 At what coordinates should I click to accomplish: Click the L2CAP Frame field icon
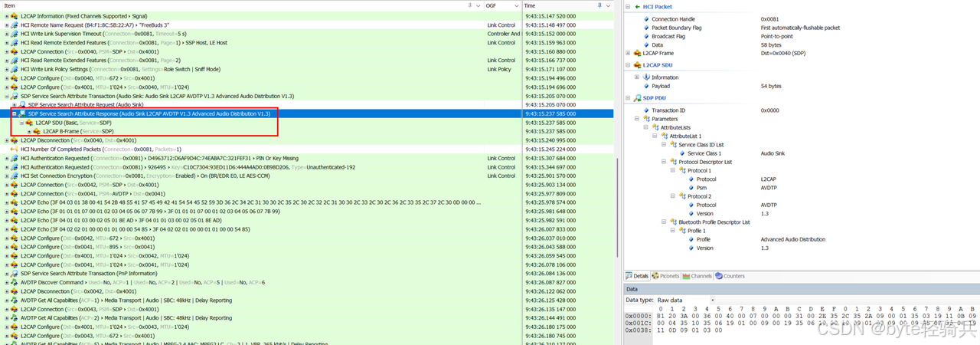[637, 53]
